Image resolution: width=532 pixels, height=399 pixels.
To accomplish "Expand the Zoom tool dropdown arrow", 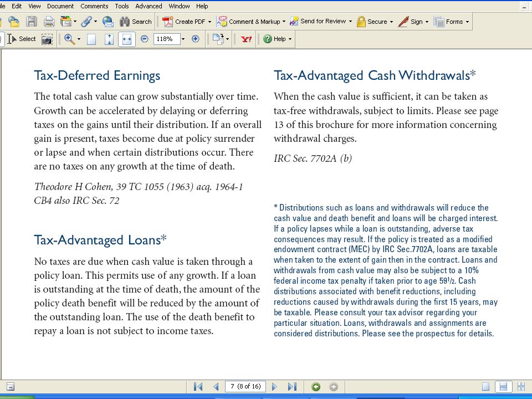I will click(79, 39).
